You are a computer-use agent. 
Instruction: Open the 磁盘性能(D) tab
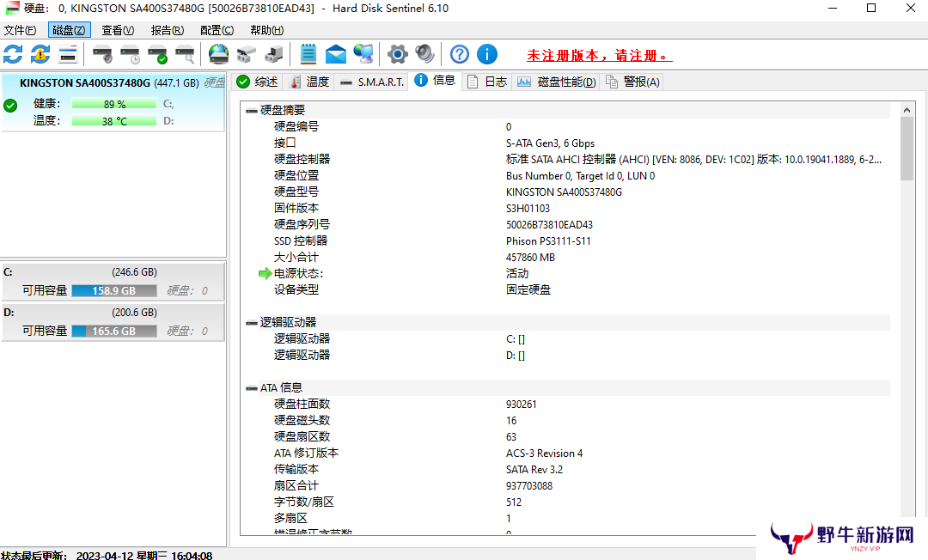(x=556, y=82)
